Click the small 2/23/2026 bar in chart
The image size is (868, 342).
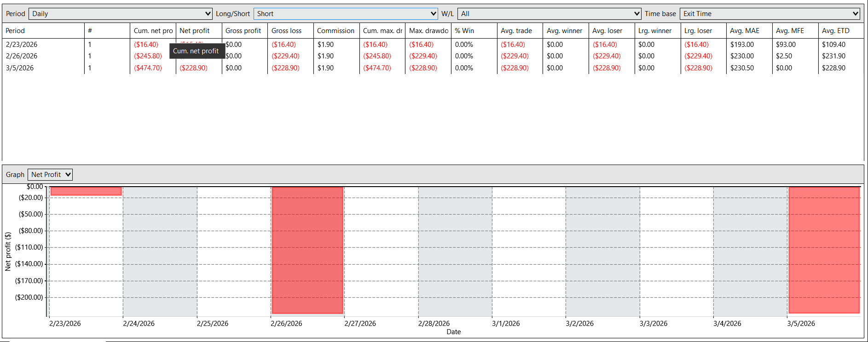coord(86,191)
